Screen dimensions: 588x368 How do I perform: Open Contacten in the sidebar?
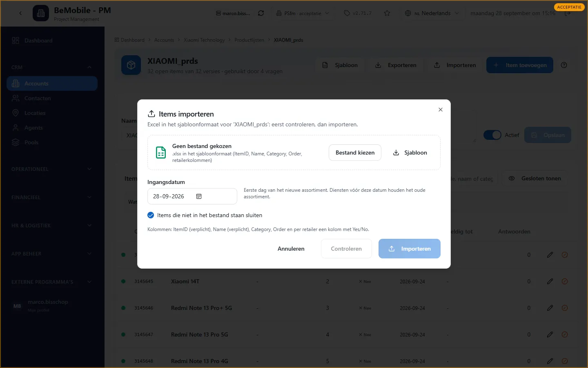click(52, 98)
